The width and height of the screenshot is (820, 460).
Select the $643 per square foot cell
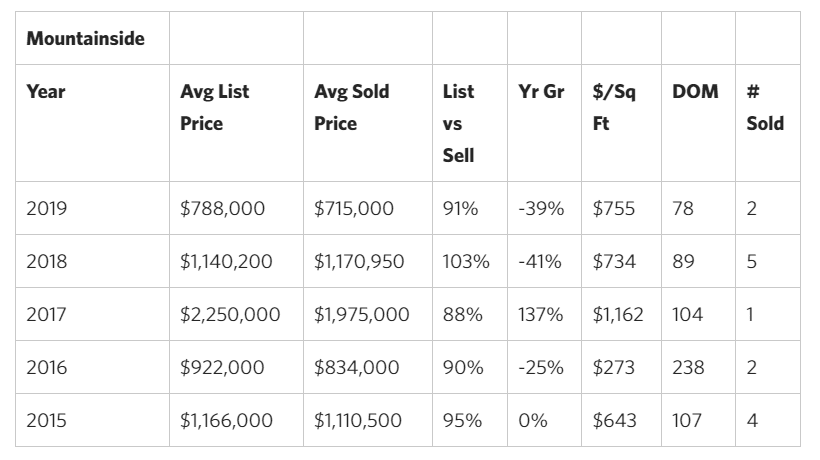[621, 420]
